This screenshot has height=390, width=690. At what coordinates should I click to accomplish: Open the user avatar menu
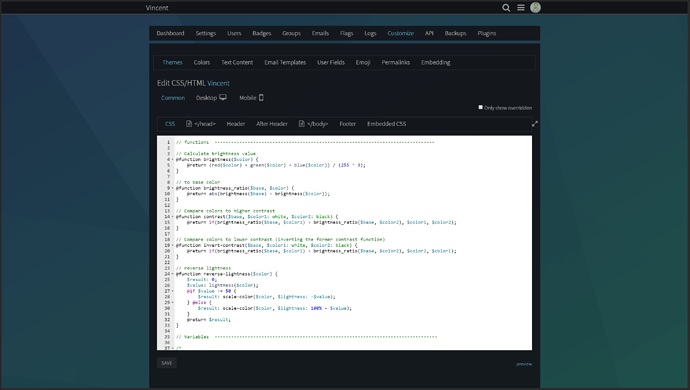point(535,7)
